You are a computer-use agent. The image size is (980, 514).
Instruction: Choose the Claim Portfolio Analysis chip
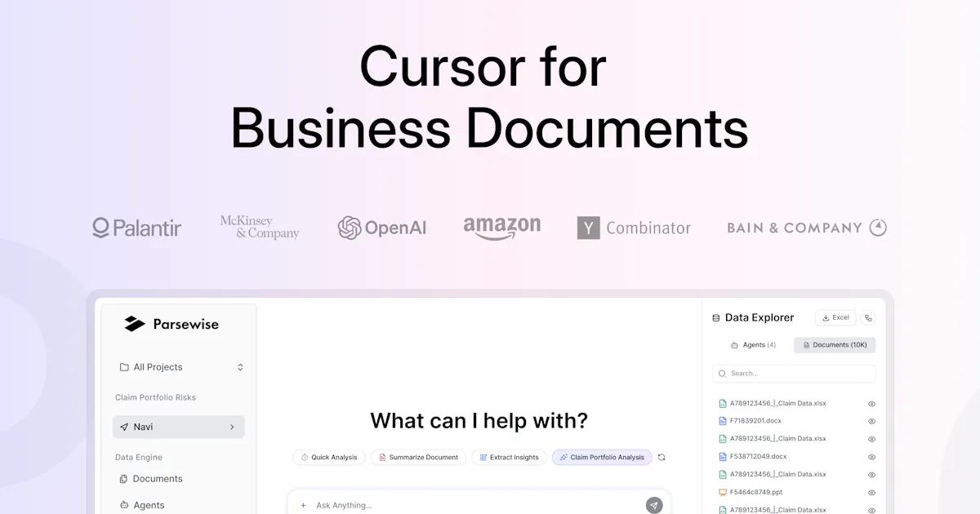[x=602, y=457]
